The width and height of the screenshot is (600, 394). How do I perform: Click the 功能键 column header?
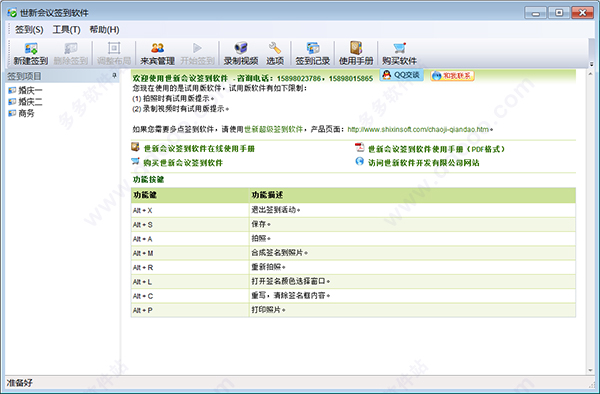tap(190, 195)
